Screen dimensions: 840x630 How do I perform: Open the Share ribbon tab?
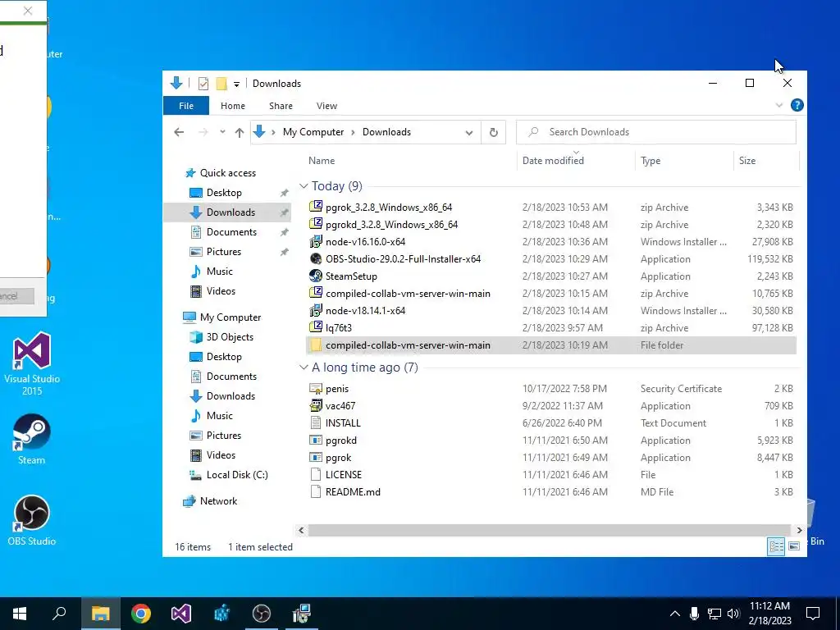(281, 106)
